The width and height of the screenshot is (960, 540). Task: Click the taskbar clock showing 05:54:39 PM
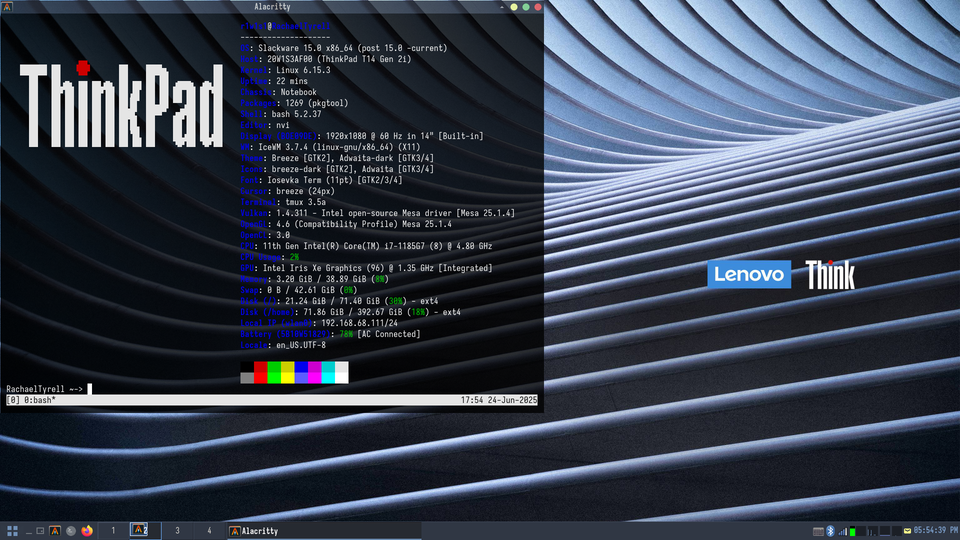[x=936, y=530]
